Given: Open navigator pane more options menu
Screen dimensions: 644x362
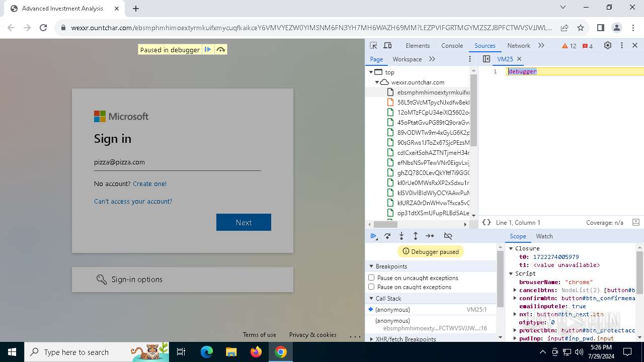Looking at the screenshot, I should coord(470,59).
